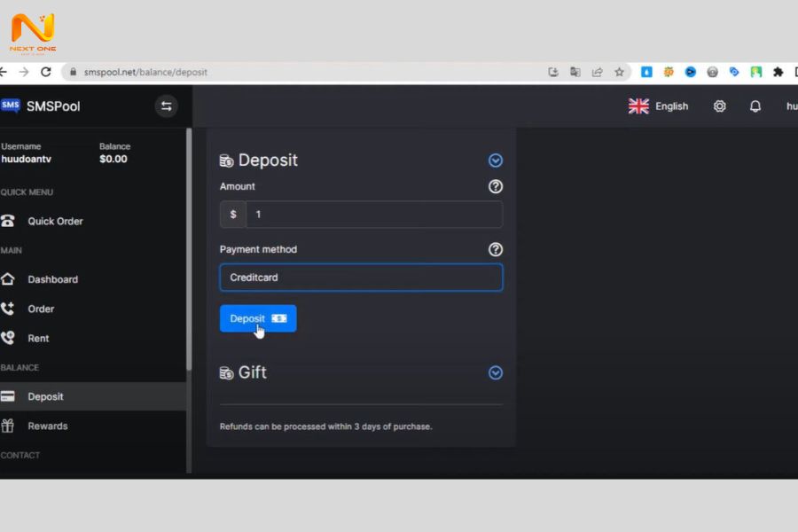Open Quick Order from sidebar
This screenshot has height=532, width=798.
click(x=54, y=221)
